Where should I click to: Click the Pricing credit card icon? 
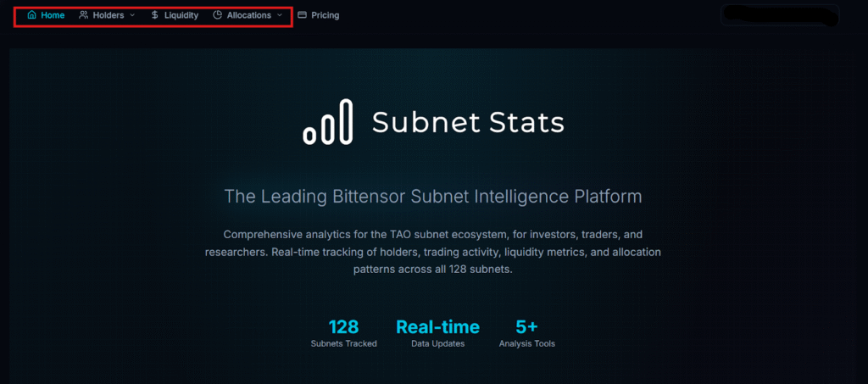302,15
